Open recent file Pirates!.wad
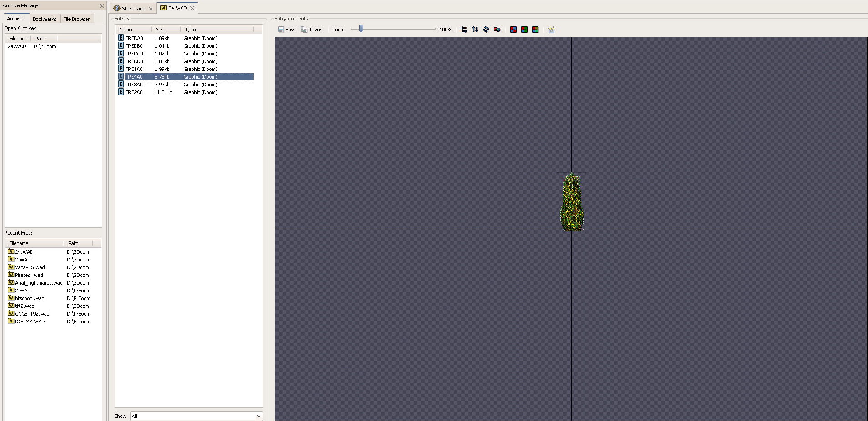 click(29, 275)
